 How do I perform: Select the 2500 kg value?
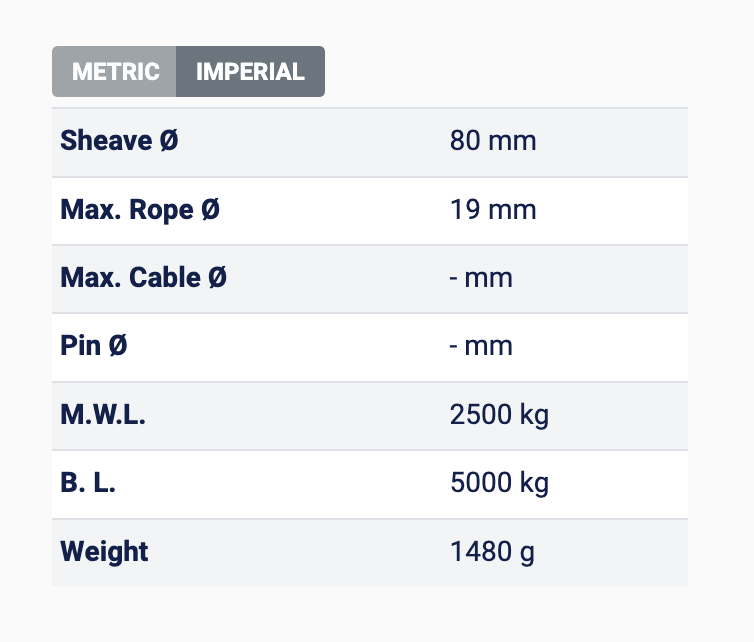pos(499,415)
